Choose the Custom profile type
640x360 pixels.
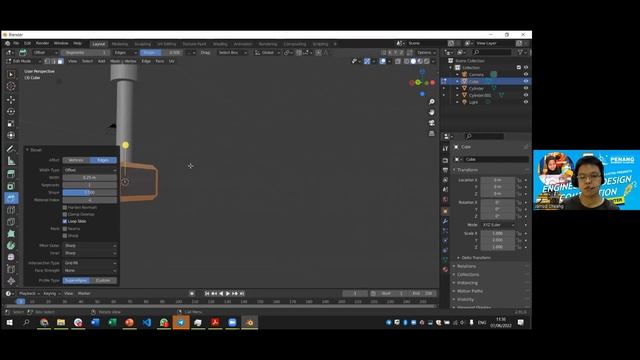click(103, 280)
